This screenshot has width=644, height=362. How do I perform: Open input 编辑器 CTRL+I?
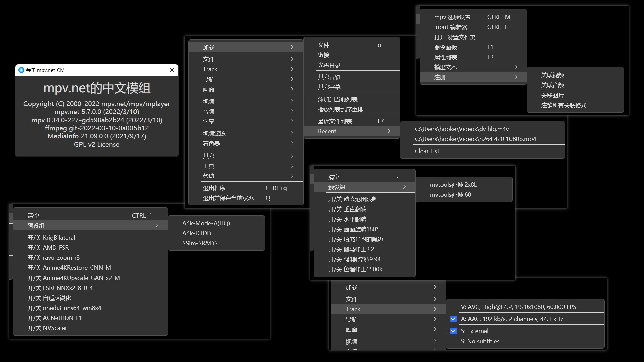click(473, 27)
